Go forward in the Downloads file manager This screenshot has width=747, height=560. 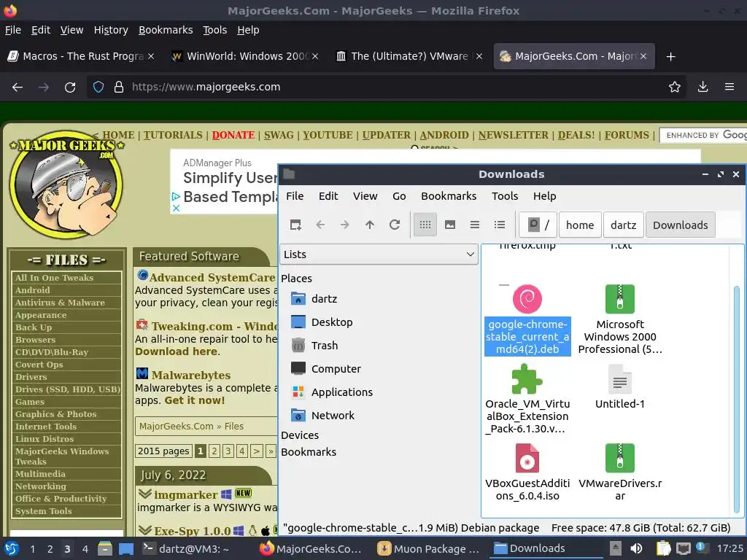click(x=345, y=225)
